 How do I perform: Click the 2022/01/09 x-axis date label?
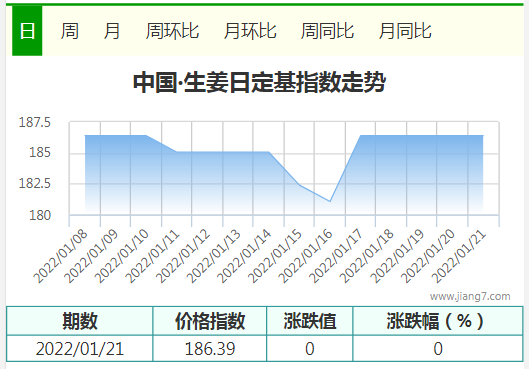(91, 256)
